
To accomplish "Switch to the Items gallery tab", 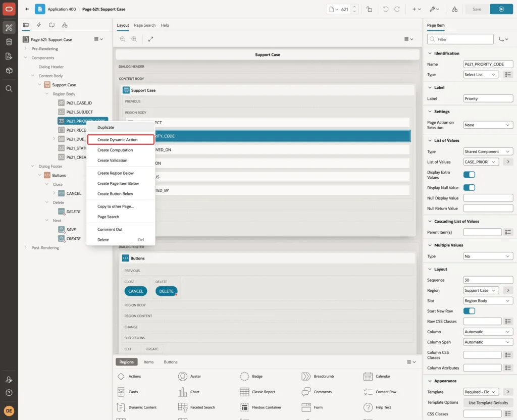I will point(149,362).
